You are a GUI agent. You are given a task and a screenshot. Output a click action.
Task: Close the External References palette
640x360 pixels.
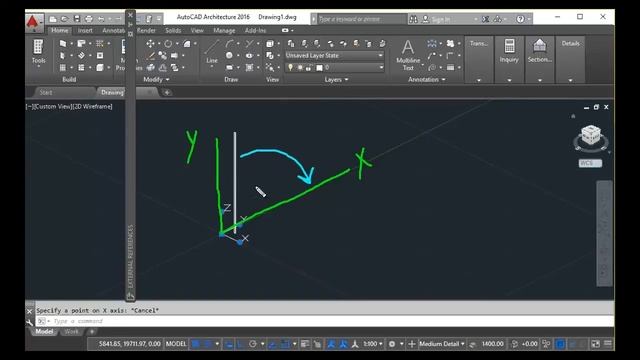130,15
